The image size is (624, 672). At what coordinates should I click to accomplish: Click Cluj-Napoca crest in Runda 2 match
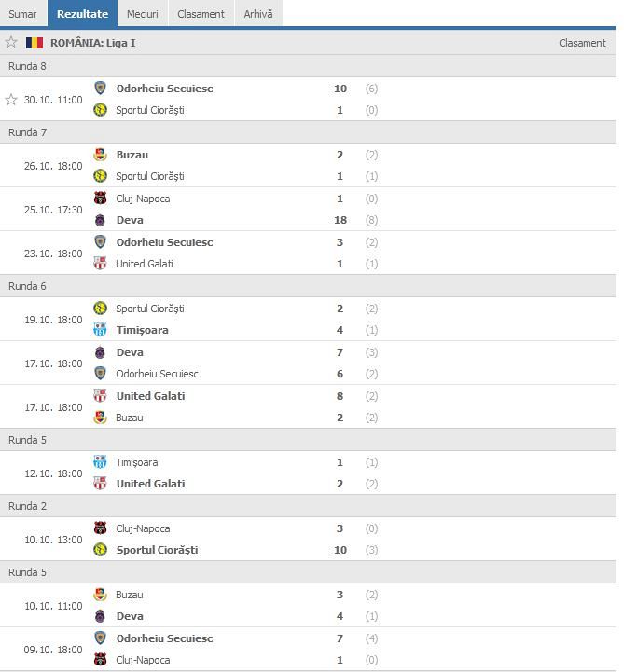[x=100, y=528]
